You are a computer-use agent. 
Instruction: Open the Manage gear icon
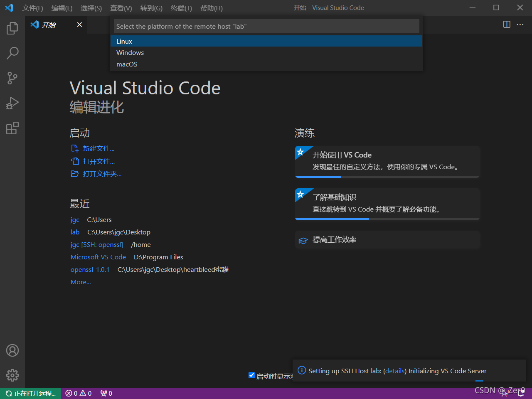[12, 375]
